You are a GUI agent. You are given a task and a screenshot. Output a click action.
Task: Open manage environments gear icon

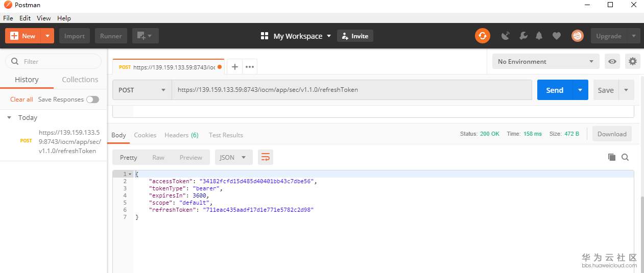[633, 61]
